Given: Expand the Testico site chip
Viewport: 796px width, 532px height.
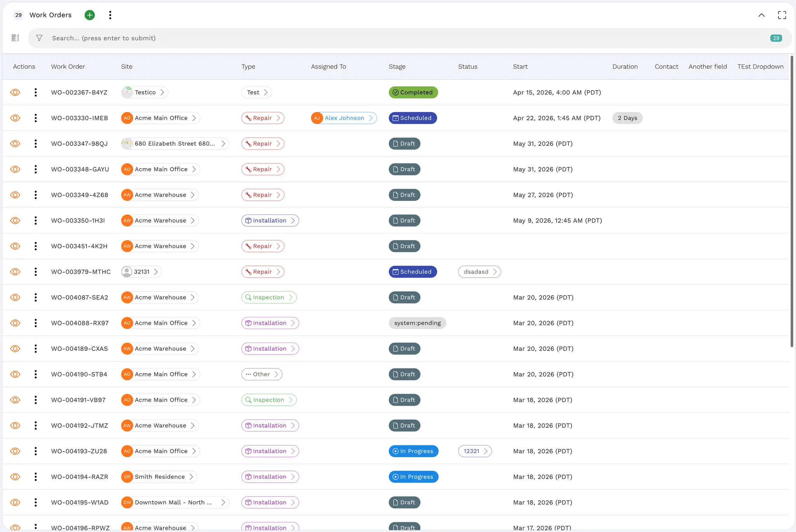Looking at the screenshot, I should (144, 92).
